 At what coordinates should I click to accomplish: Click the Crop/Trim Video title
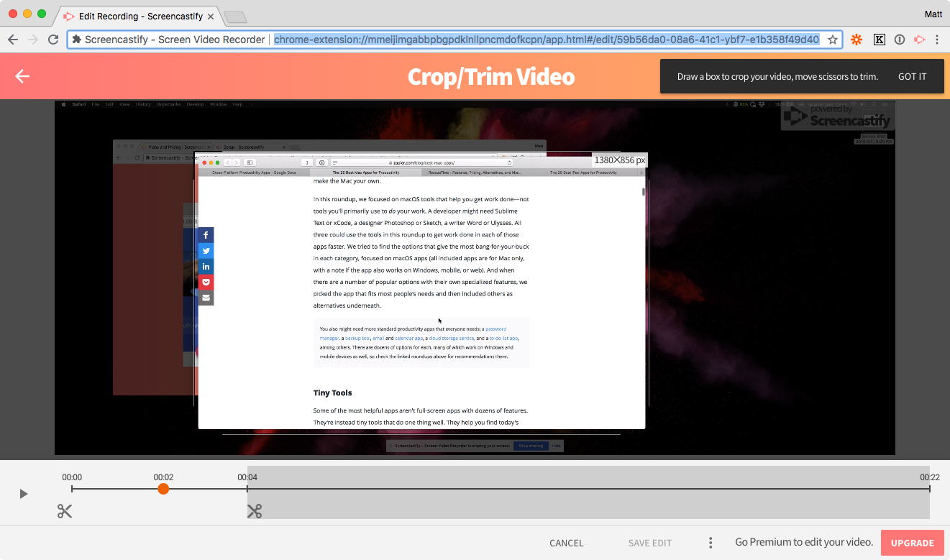[491, 76]
